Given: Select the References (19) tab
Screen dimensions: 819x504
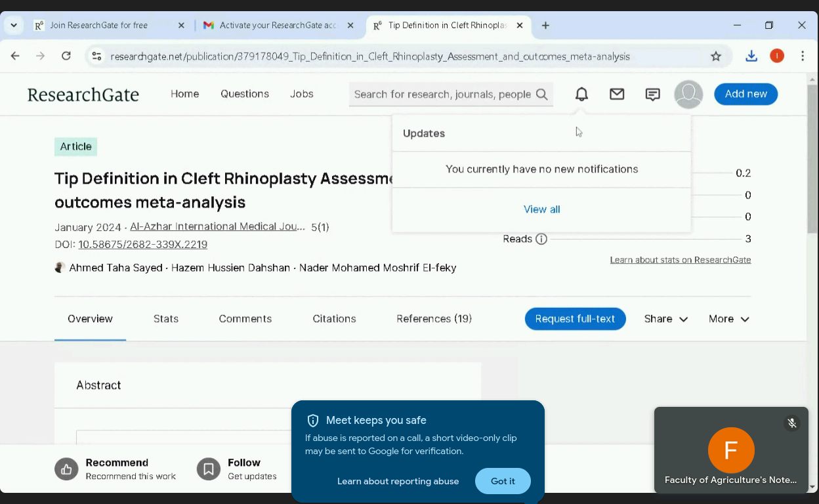Looking at the screenshot, I should [434, 319].
